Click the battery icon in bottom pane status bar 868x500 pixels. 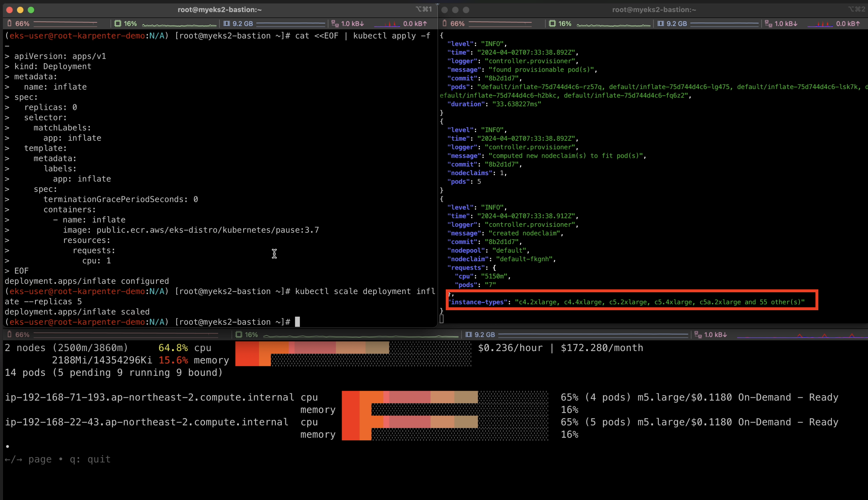tap(10, 335)
